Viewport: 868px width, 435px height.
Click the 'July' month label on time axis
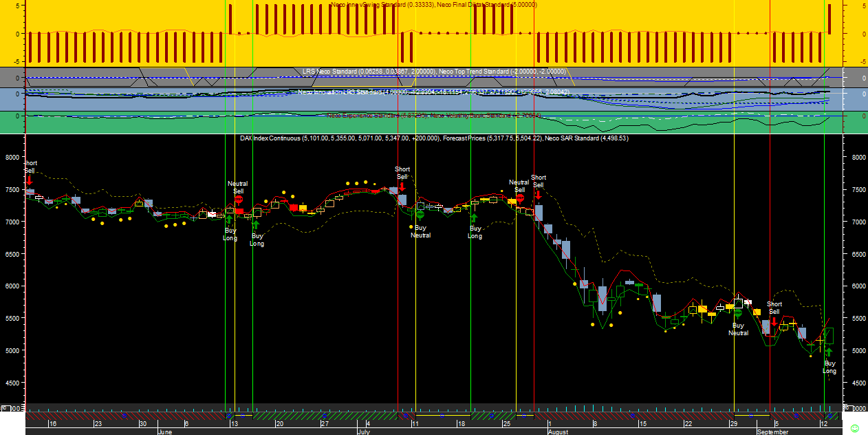tap(364, 432)
